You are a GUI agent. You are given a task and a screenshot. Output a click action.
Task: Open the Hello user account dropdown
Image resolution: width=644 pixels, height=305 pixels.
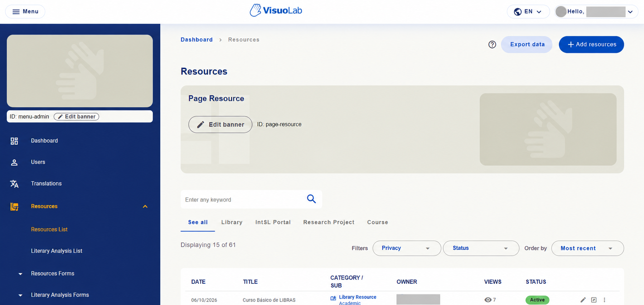point(596,12)
